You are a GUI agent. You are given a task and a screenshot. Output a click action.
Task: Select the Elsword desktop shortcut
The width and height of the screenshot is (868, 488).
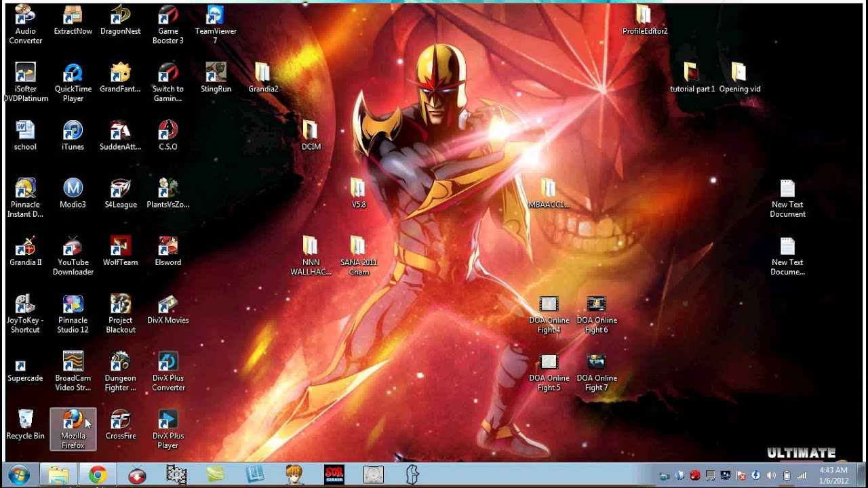tap(168, 251)
